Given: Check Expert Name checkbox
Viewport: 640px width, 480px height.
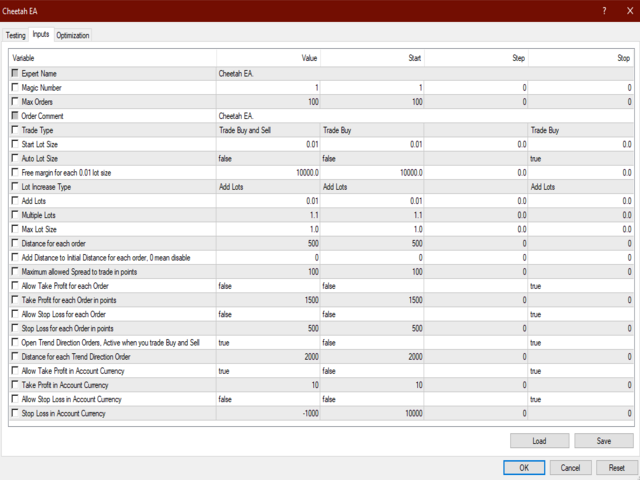Looking at the screenshot, I should (x=15, y=73).
